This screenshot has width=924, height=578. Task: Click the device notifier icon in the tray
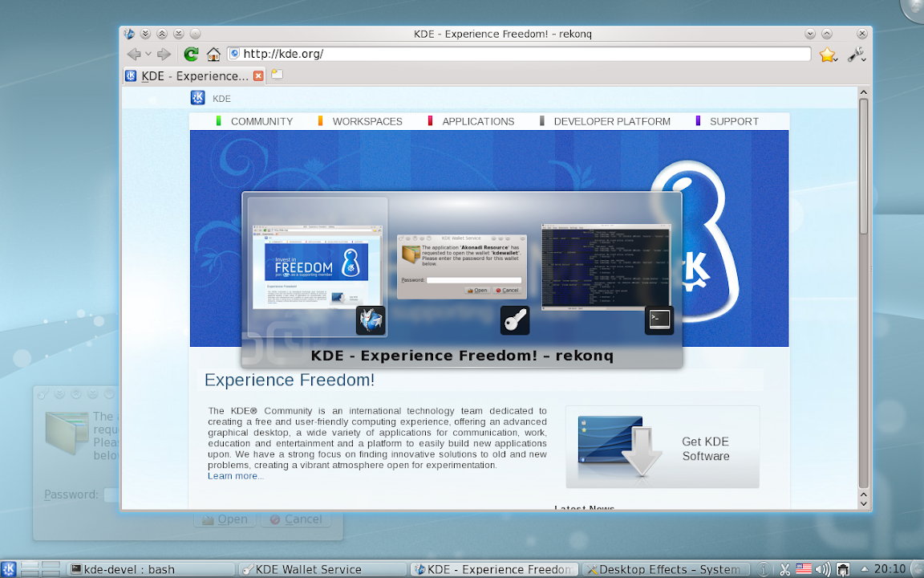coord(843,569)
